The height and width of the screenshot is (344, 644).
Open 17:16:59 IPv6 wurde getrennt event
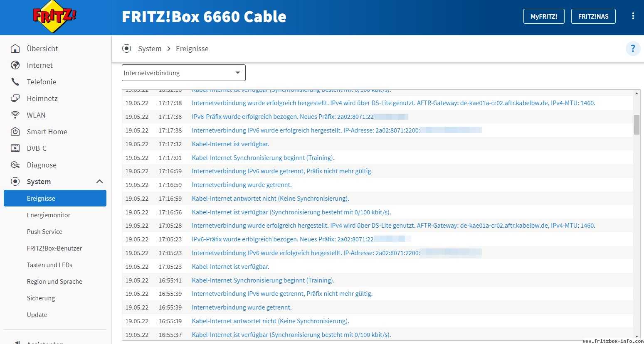[x=282, y=171]
